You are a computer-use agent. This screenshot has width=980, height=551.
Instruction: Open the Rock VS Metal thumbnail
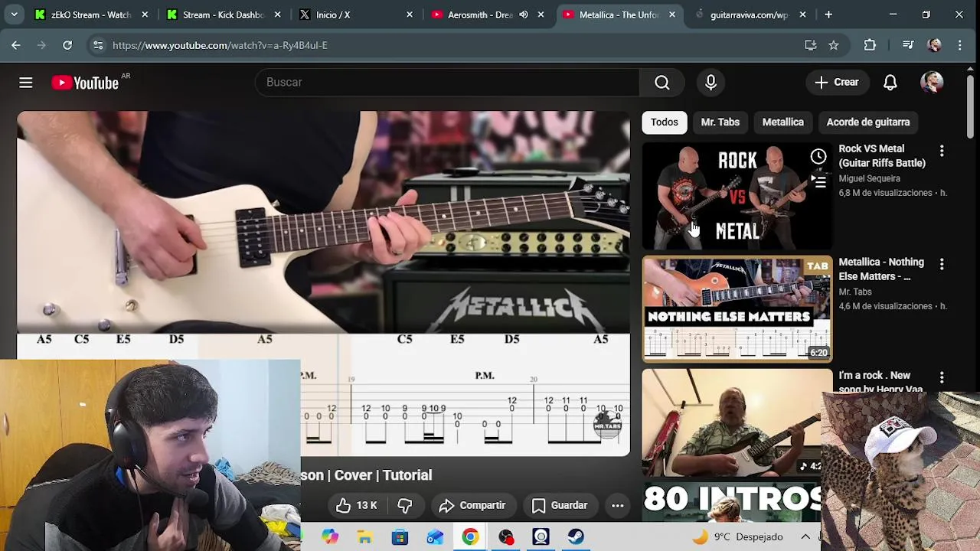pyautogui.click(x=737, y=196)
